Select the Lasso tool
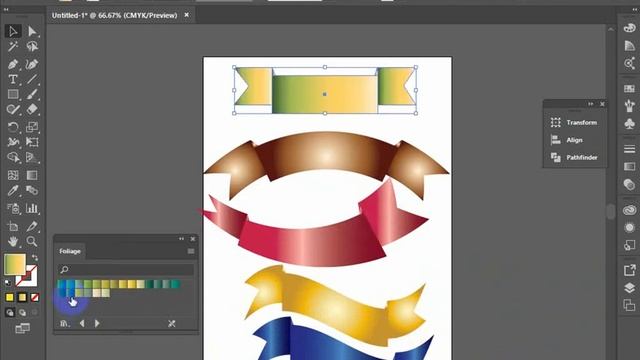The image size is (640, 360). coord(32,47)
